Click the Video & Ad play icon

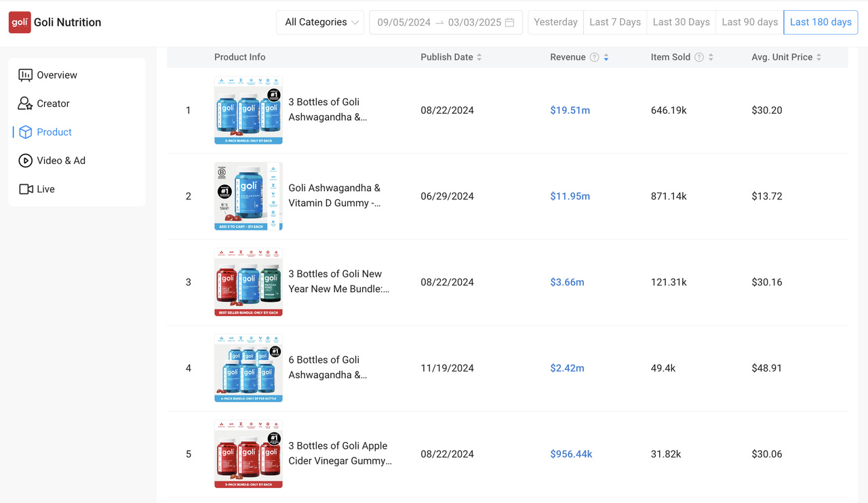(x=26, y=161)
